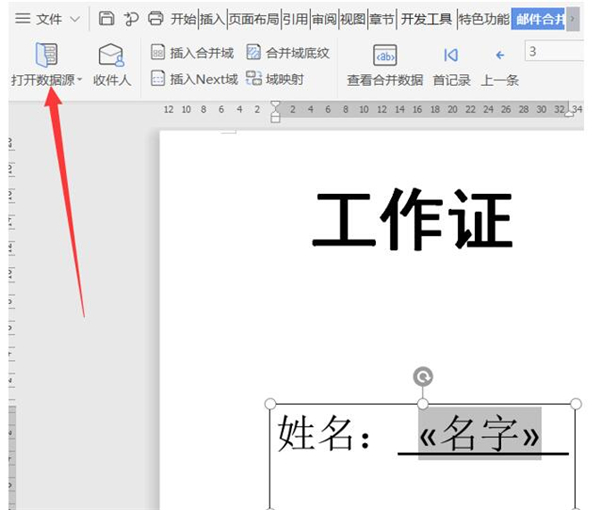Open the 文件 menu

(x=39, y=19)
